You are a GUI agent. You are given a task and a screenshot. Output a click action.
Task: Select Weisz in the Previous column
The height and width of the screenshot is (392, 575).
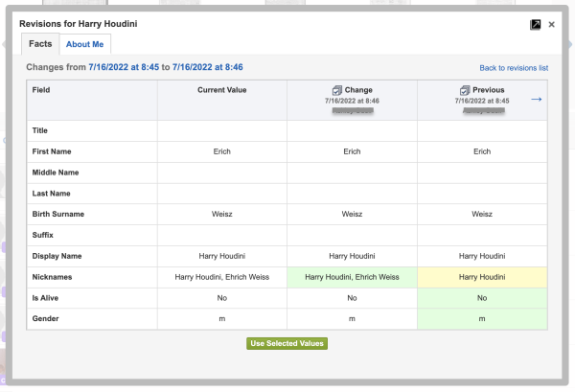point(482,214)
